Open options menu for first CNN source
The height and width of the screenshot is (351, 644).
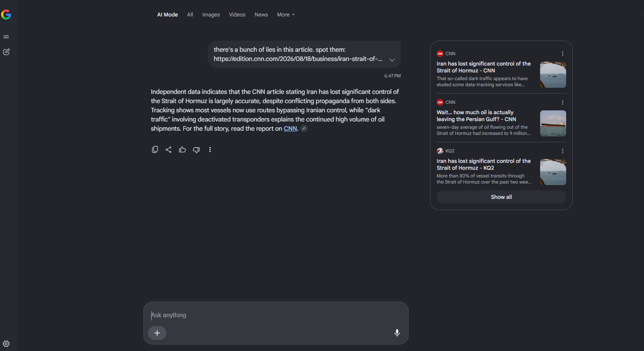pyautogui.click(x=563, y=54)
